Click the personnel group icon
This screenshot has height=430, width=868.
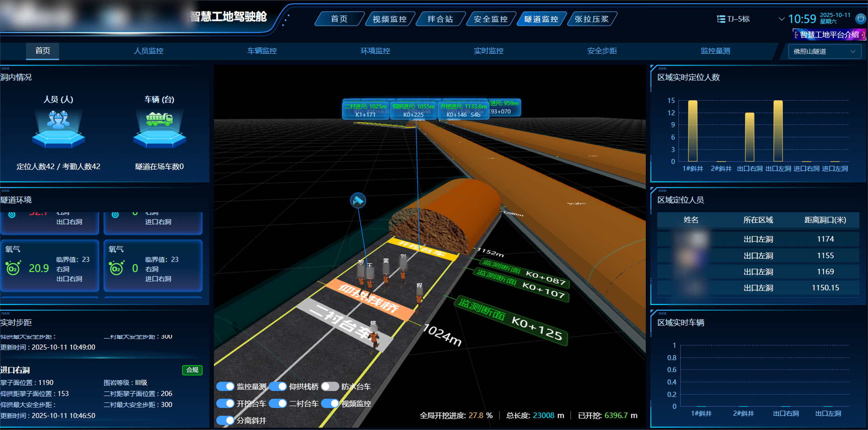click(x=59, y=120)
